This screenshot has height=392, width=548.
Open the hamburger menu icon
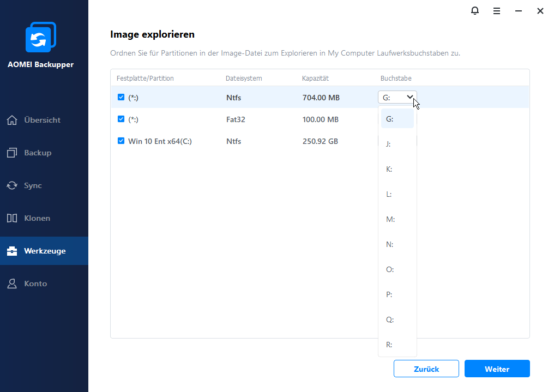point(497,11)
